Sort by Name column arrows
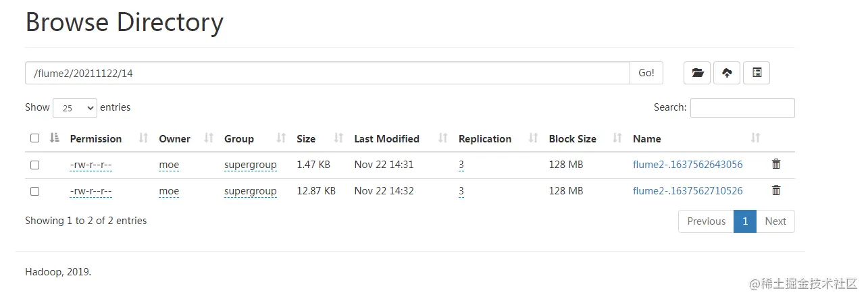 [755, 138]
